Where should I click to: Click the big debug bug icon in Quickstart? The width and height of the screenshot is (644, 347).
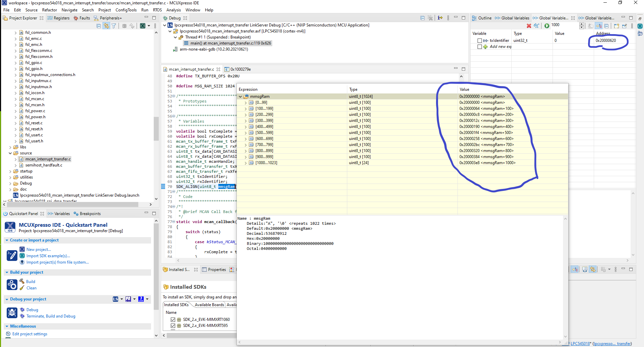(12, 313)
